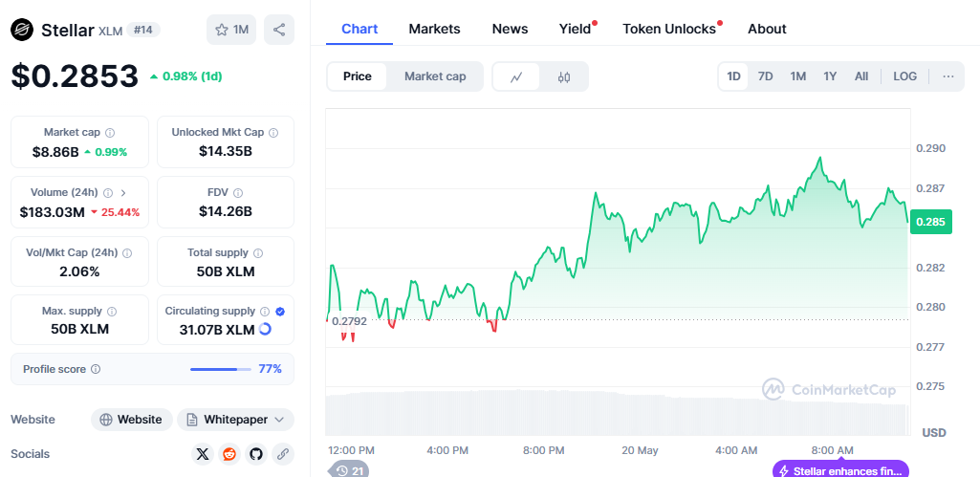980x477 pixels.
Task: Set chart range to 1Y
Action: [829, 76]
